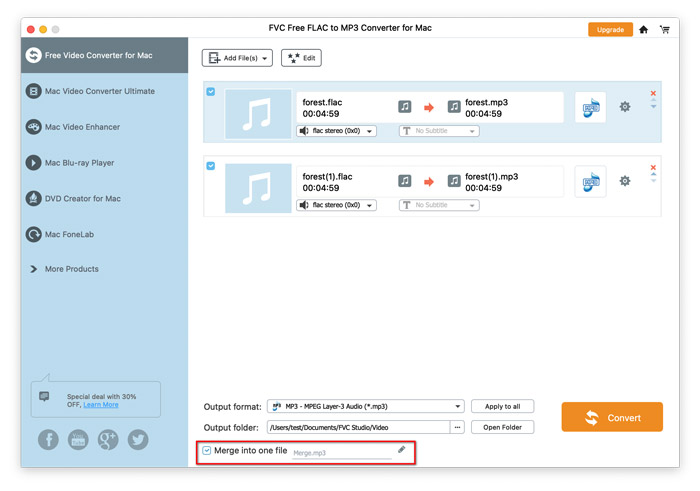
Task: Toggle Merge into one file checkbox
Action: (206, 451)
